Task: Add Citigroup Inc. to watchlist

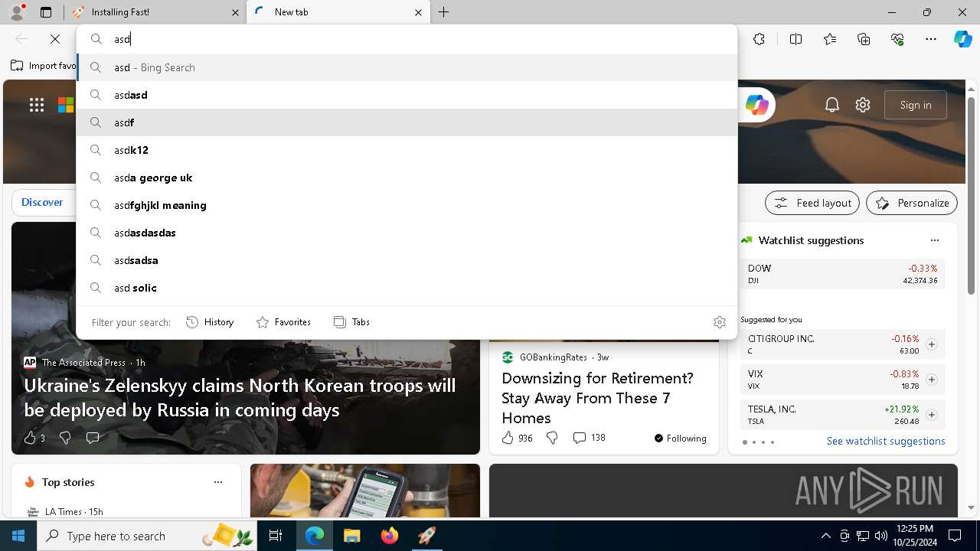Action: pyautogui.click(x=931, y=344)
